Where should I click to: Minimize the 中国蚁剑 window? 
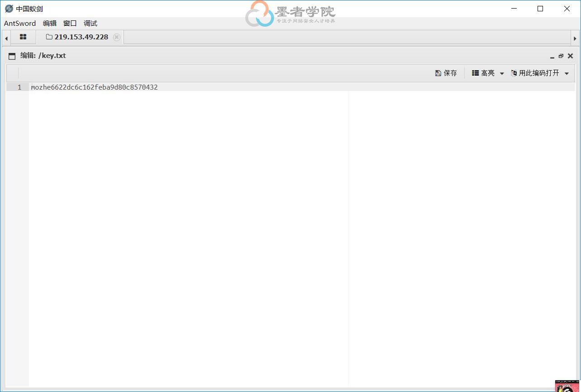(514, 9)
